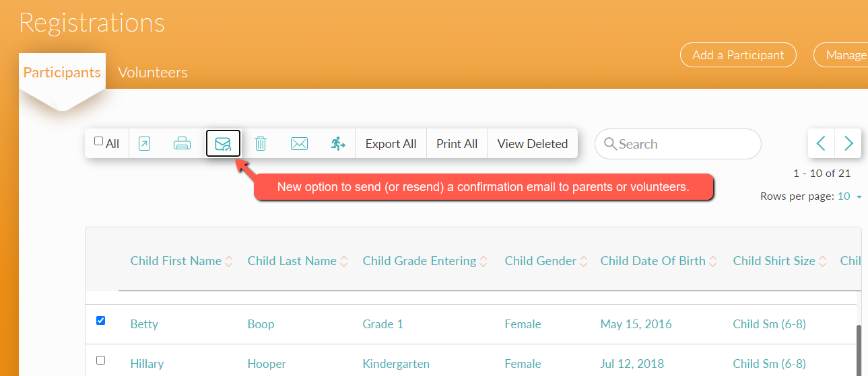The width and height of the screenshot is (868, 376).
Task: Click the printer icon in toolbar
Action: click(182, 143)
